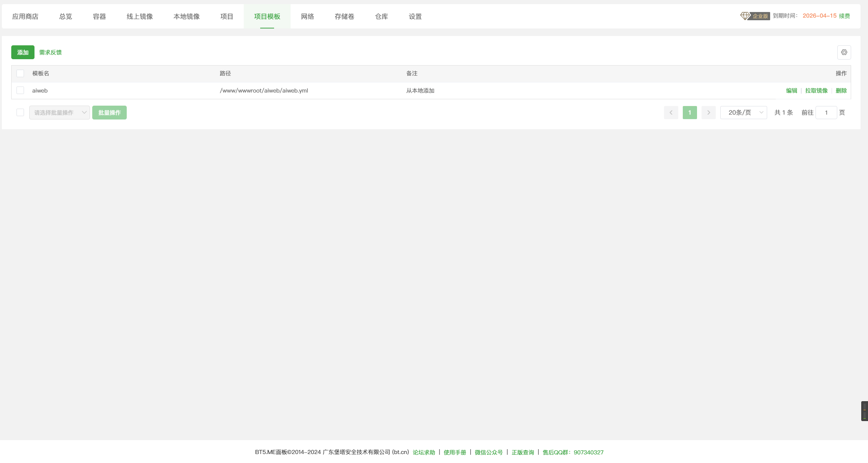Select the 本地镜像 tab
Screen dimensions: 868x463
click(x=187, y=16)
